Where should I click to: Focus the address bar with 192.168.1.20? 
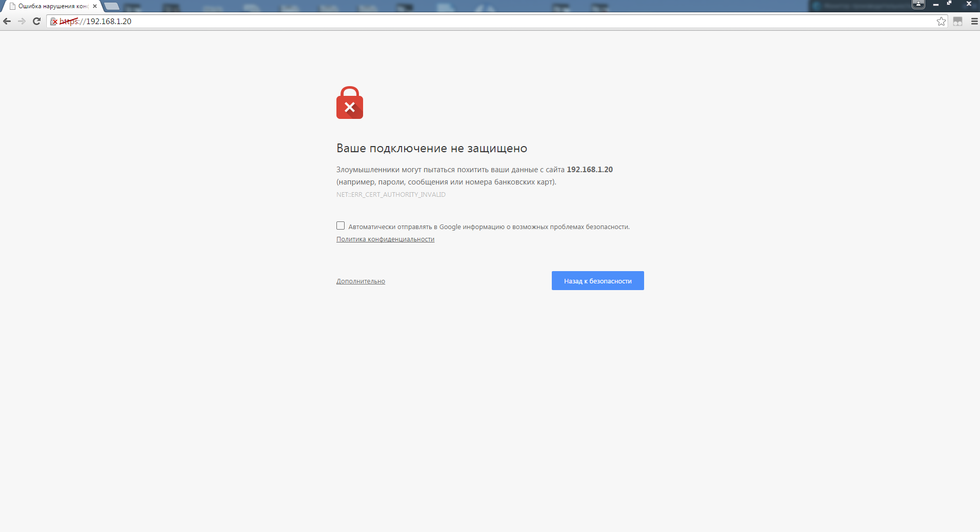[492, 21]
